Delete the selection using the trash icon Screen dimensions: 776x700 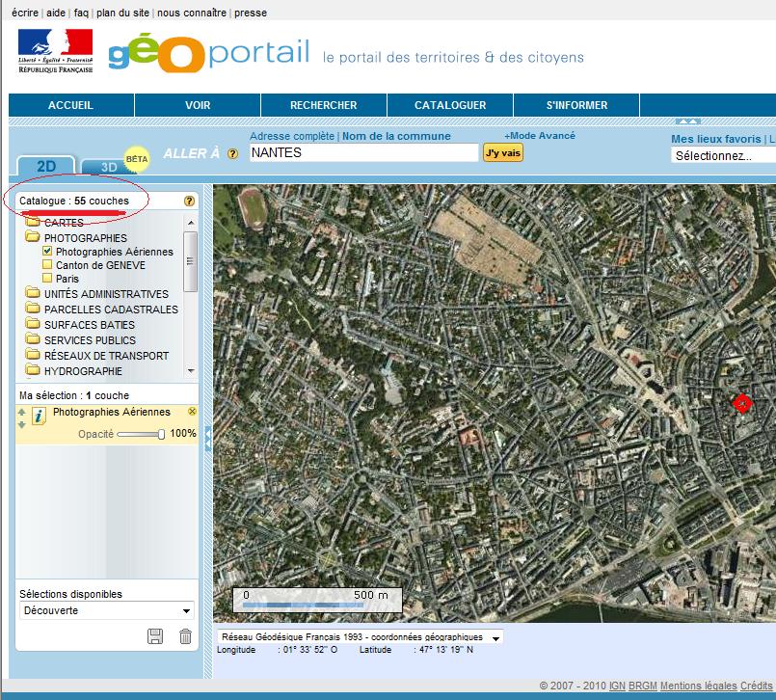click(185, 635)
